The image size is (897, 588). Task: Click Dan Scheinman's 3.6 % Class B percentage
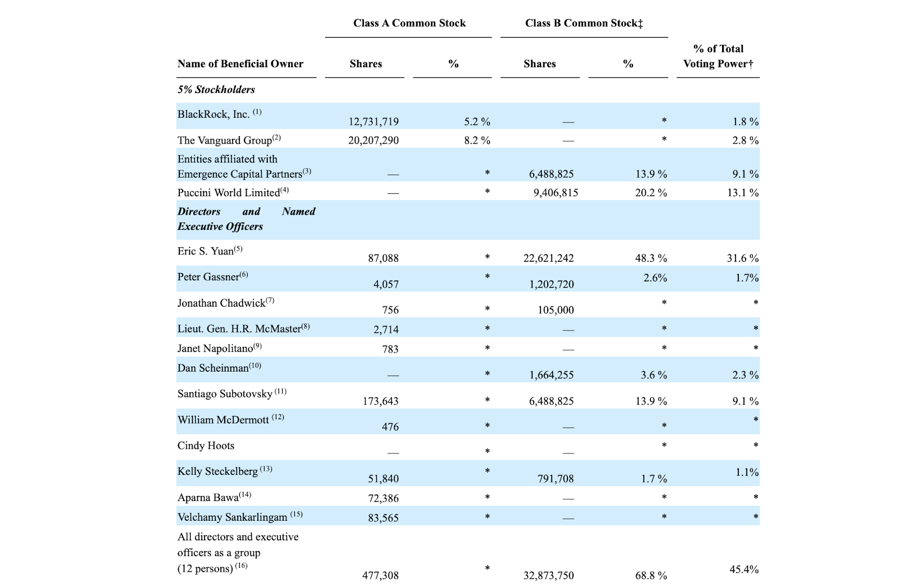coord(654,375)
